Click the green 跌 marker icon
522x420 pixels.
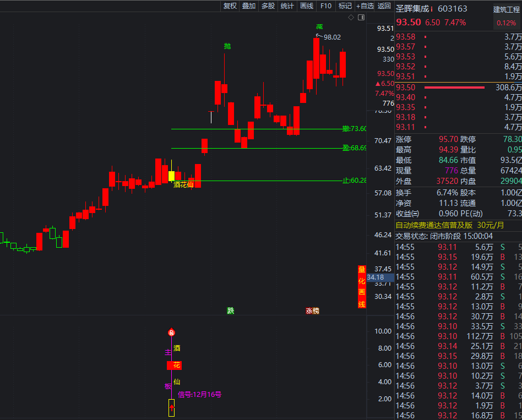(x=231, y=310)
